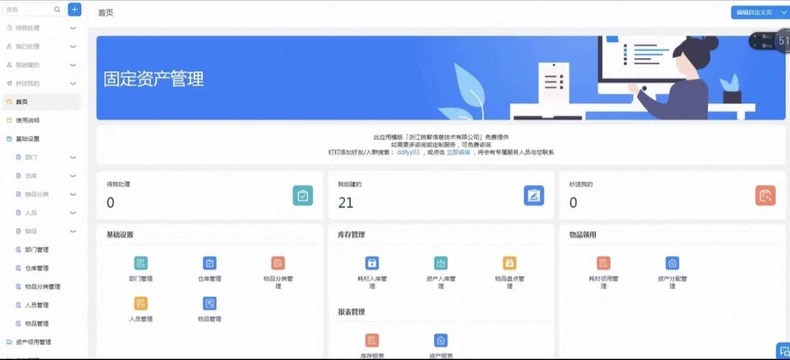Select 我已处理 item in the sidebar
Screen dimensions: 790x360
click(x=27, y=46)
